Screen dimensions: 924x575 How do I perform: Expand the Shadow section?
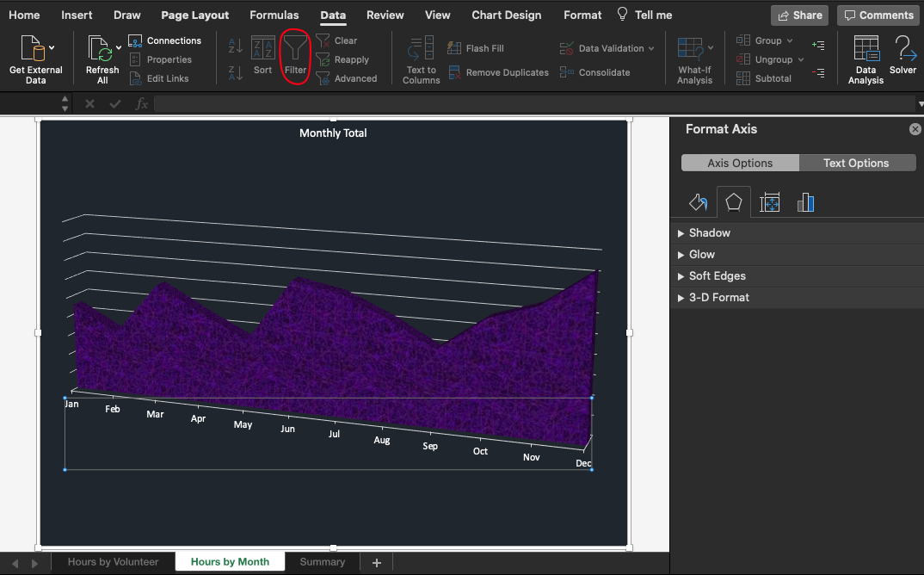click(x=709, y=233)
